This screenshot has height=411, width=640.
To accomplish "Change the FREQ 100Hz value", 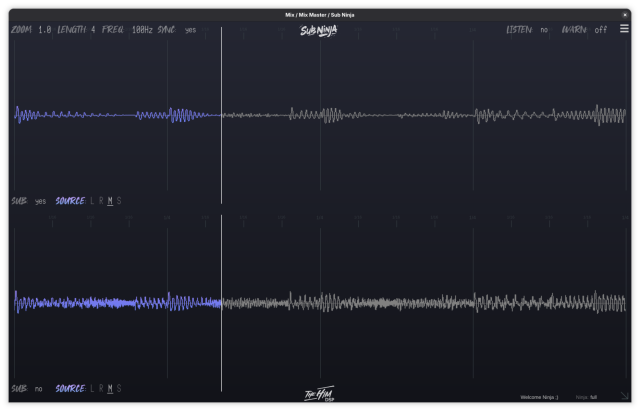I will (x=142, y=30).
